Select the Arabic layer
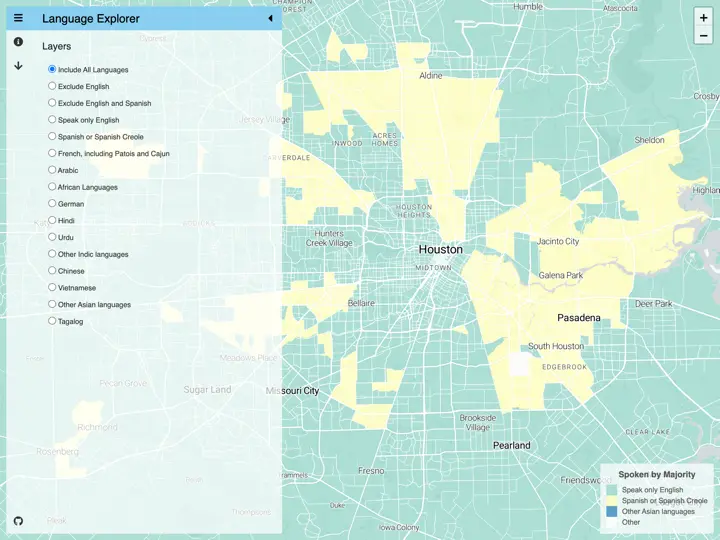Screen dimensions: 720x540 (x=52, y=169)
